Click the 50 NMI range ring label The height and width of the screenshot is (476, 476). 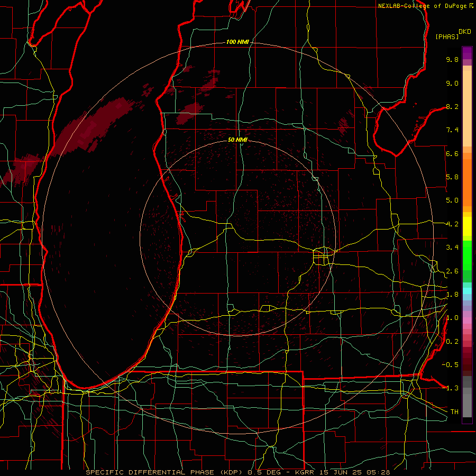[x=237, y=140]
